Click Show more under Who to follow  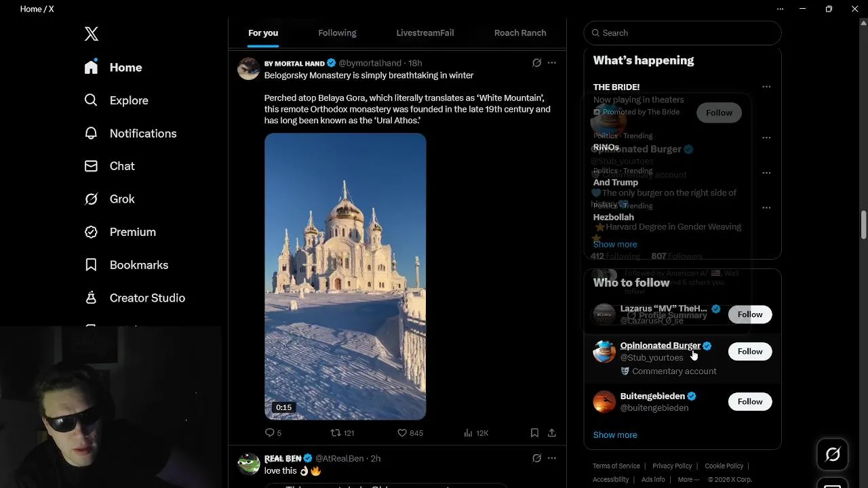(x=615, y=435)
